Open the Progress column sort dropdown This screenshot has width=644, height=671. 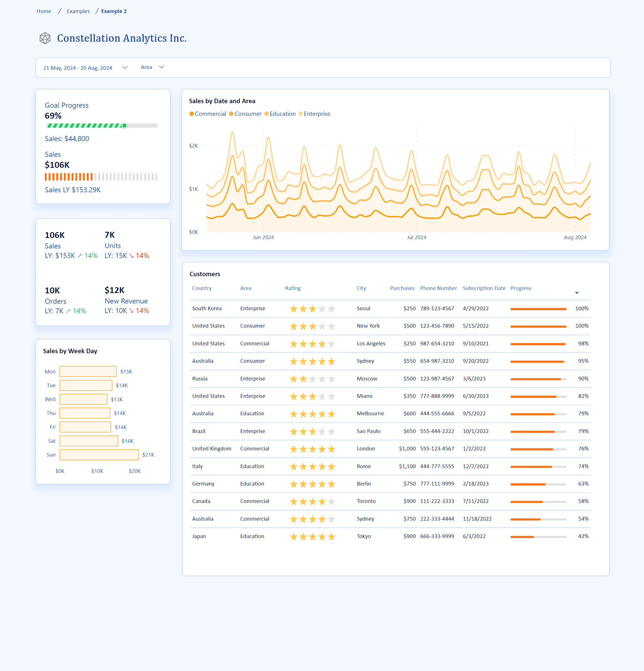pyautogui.click(x=577, y=293)
